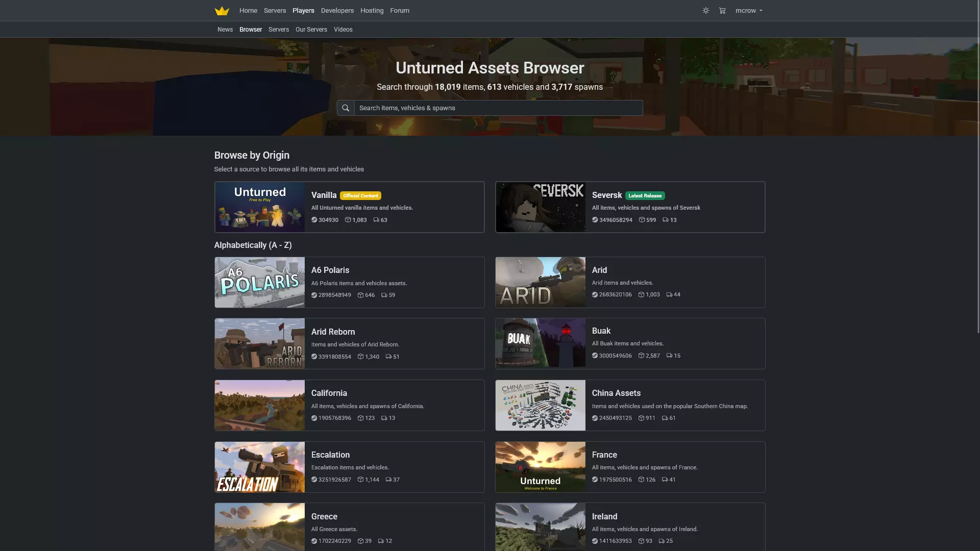Open the France thumbnail image
The width and height of the screenshot is (980, 551).
tap(541, 467)
